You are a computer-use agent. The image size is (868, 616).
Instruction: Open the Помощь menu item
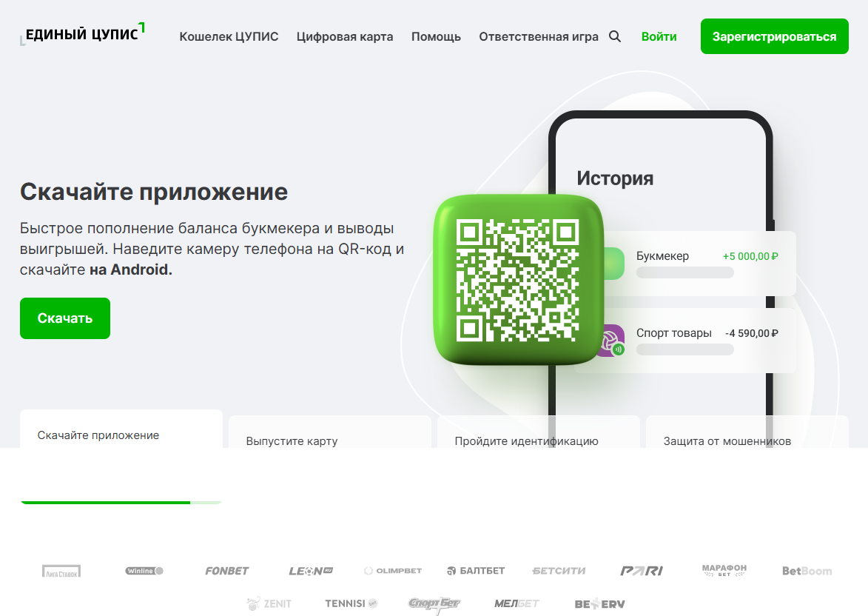tap(436, 36)
